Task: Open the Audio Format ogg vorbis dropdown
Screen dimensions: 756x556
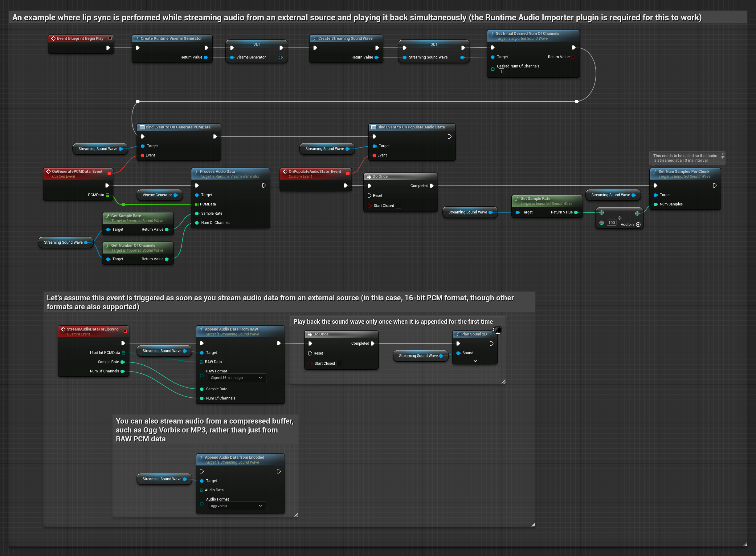Action: coord(237,506)
